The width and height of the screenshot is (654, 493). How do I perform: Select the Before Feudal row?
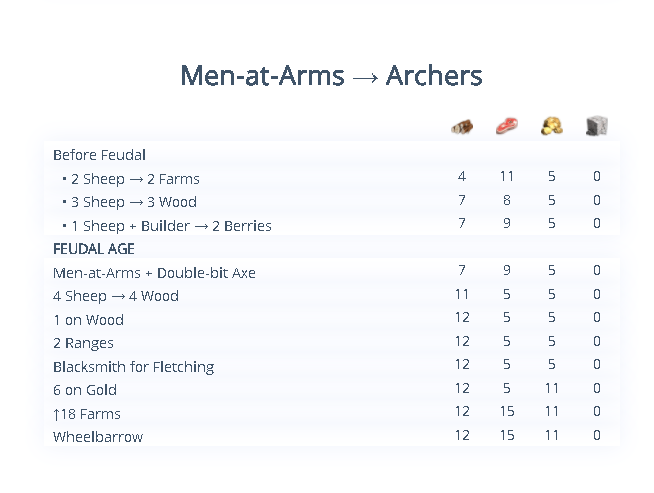(x=100, y=155)
